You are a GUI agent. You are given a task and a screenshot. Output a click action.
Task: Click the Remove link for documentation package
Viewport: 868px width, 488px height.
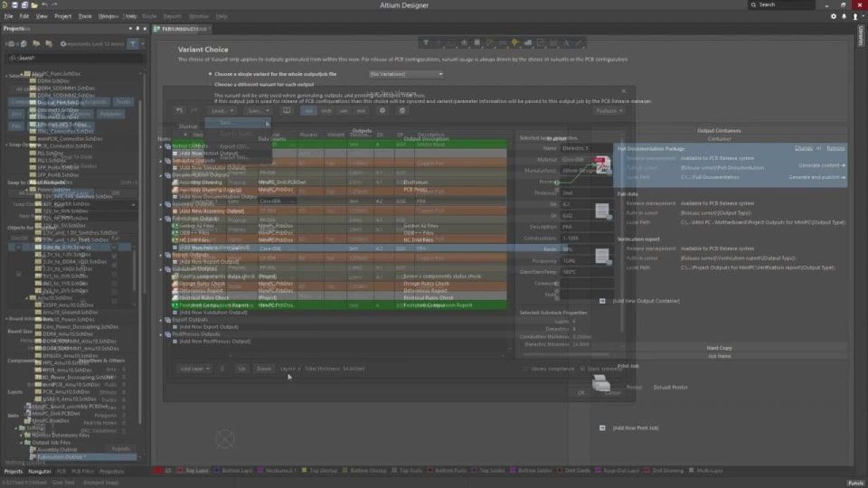pyautogui.click(x=835, y=148)
